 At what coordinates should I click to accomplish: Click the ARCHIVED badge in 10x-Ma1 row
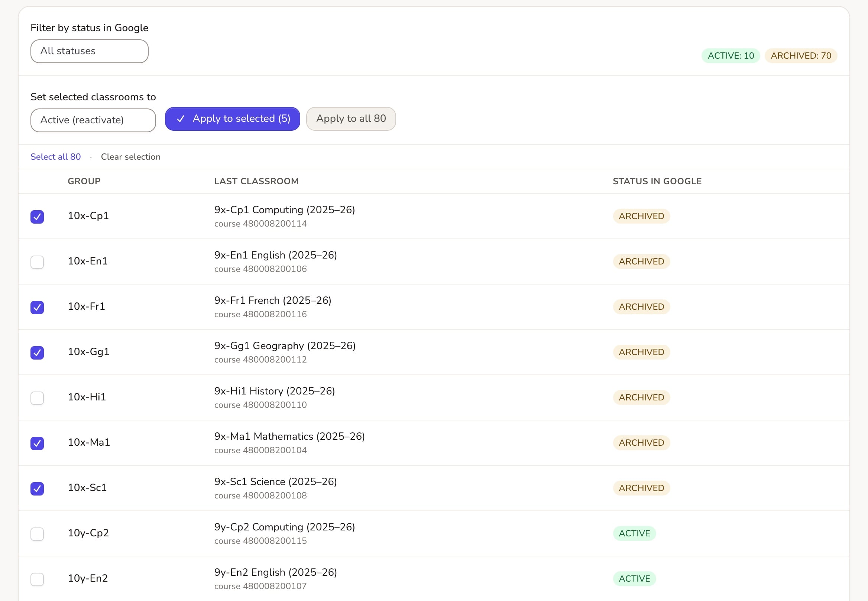(641, 443)
